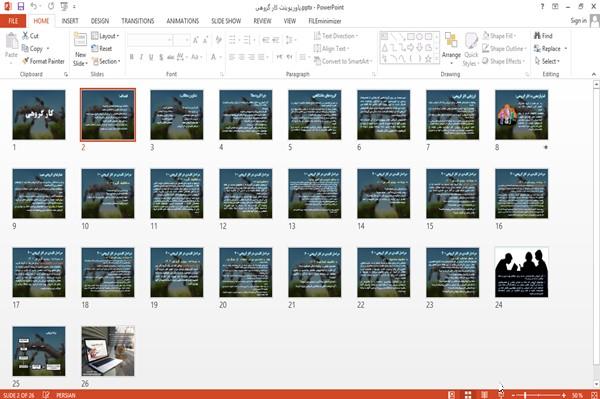Click the Undo arrow in title bar

34,7
